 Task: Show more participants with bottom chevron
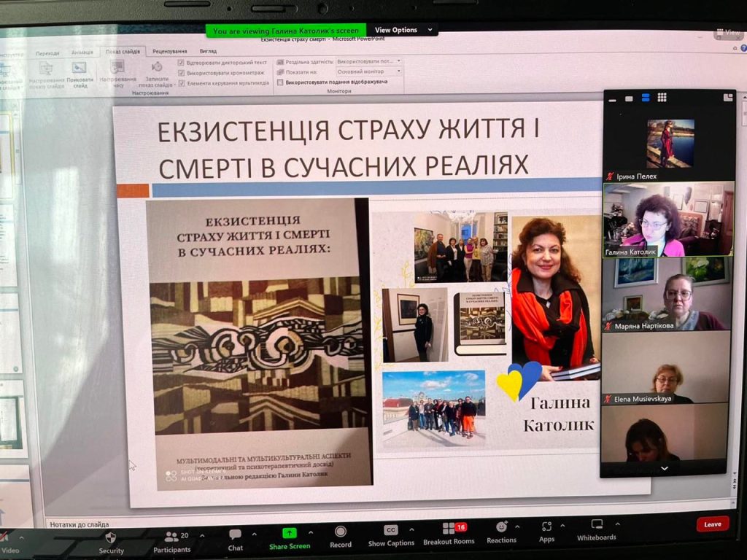(664, 469)
